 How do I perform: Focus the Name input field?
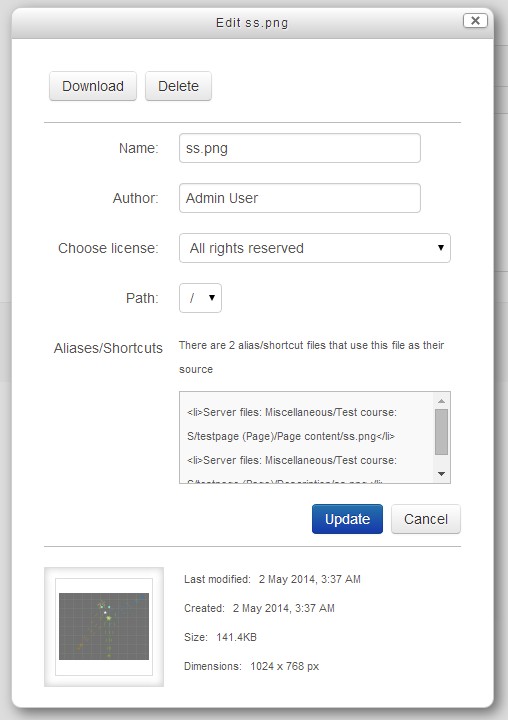(299, 148)
